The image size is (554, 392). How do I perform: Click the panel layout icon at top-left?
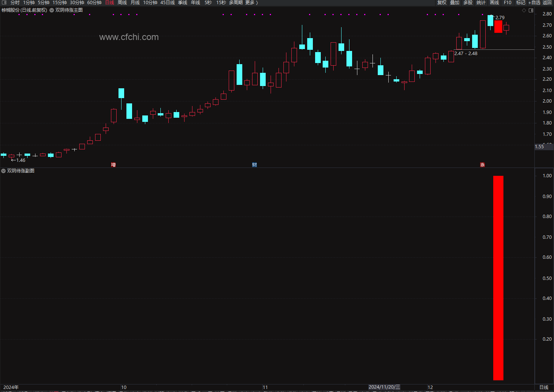[x=5, y=3]
